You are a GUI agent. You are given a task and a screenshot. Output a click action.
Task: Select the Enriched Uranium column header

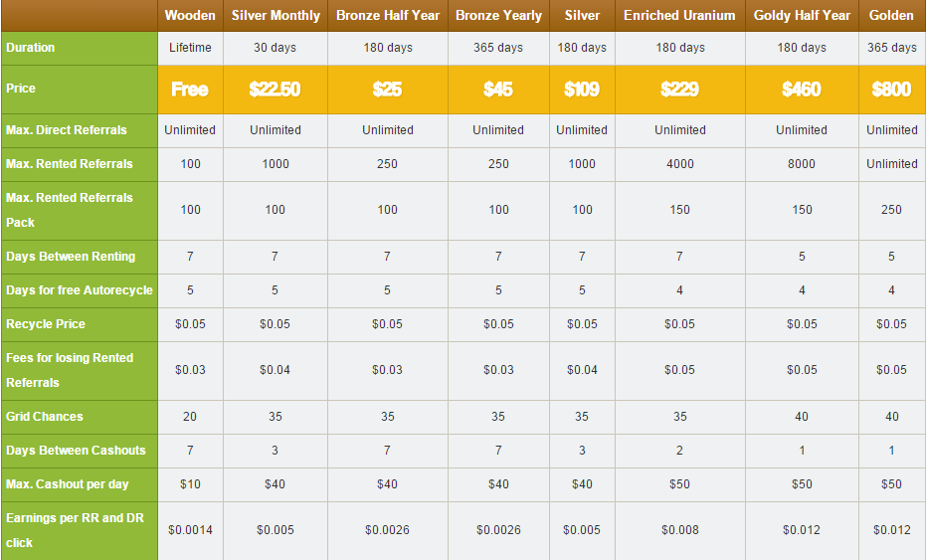click(679, 15)
